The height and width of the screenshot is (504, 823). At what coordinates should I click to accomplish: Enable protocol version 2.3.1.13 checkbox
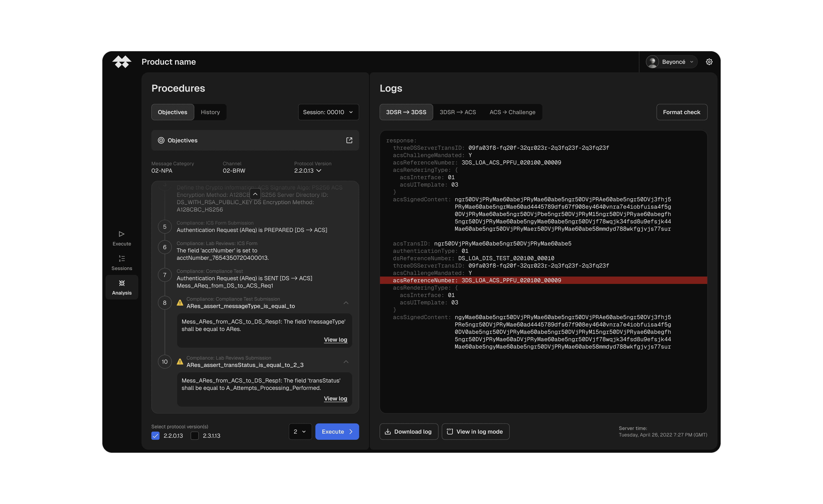[x=195, y=435]
